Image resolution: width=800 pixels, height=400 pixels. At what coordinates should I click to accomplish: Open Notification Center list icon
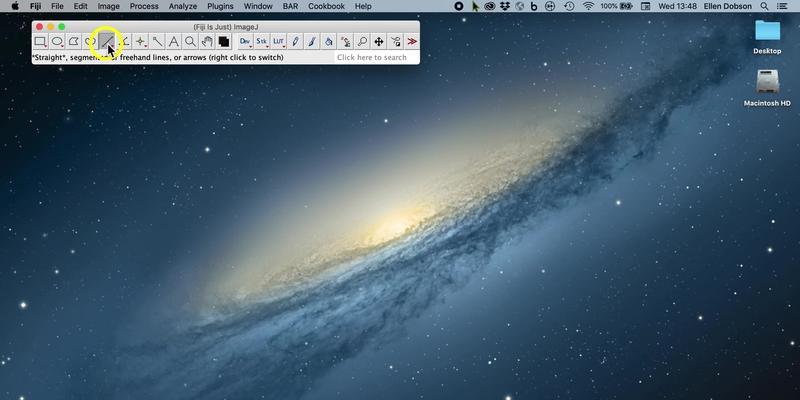pyautogui.click(x=782, y=6)
